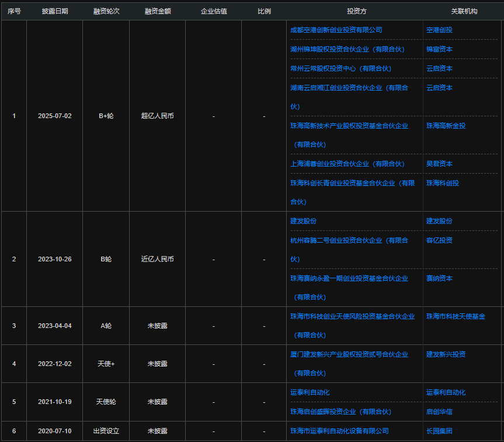Viewport: 504px width, 442px height.
Task: Open related institution 赛纳资本
Action: point(439,278)
